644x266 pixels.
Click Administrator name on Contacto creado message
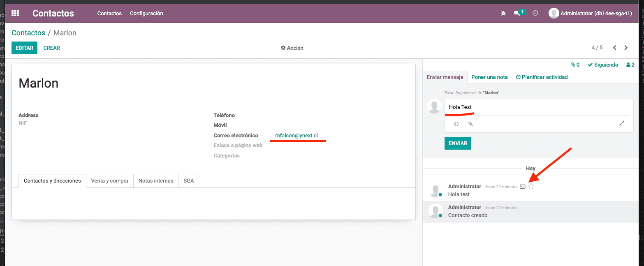(465, 208)
